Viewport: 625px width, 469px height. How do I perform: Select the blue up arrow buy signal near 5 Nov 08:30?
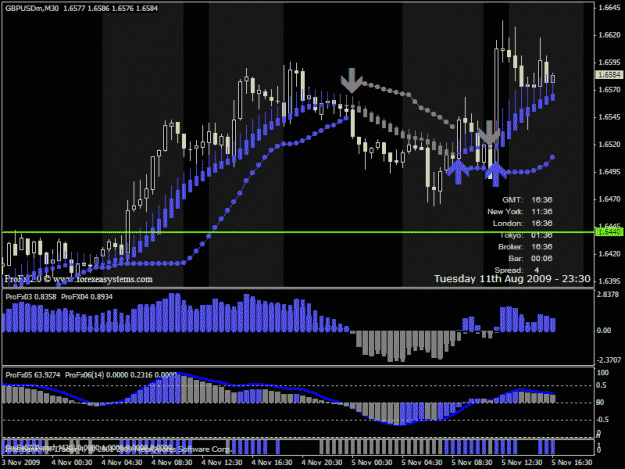tap(458, 171)
